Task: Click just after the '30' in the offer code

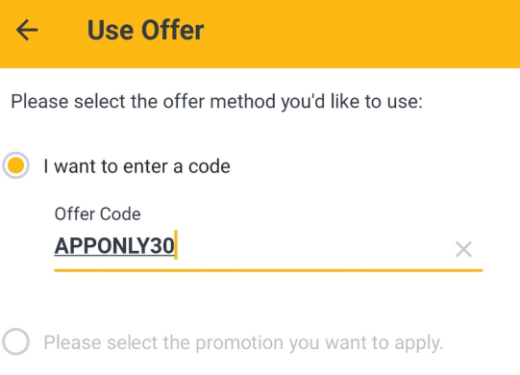Action: (x=176, y=246)
